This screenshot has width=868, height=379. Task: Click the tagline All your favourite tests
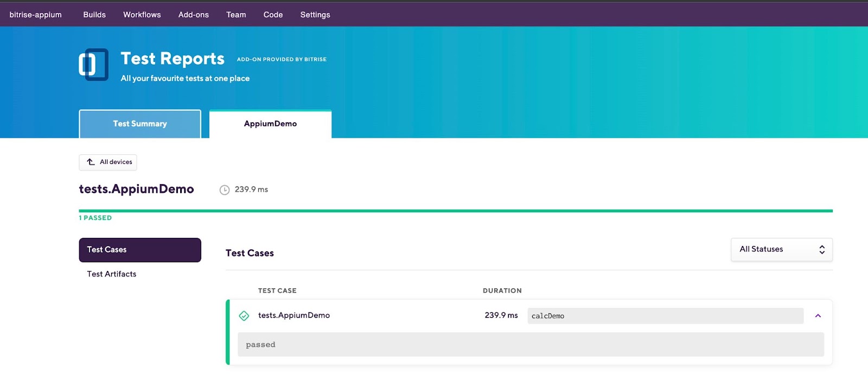tap(185, 79)
